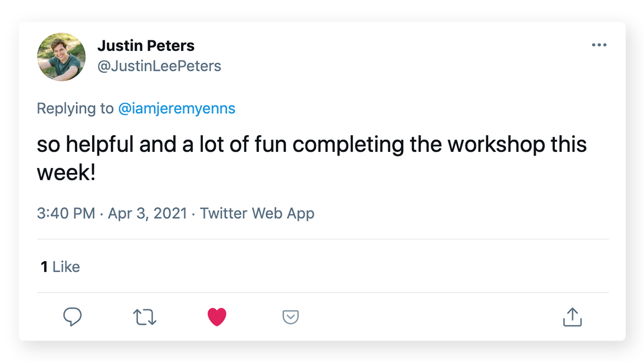Open the share tweet options
644x362 pixels.
[x=572, y=317]
